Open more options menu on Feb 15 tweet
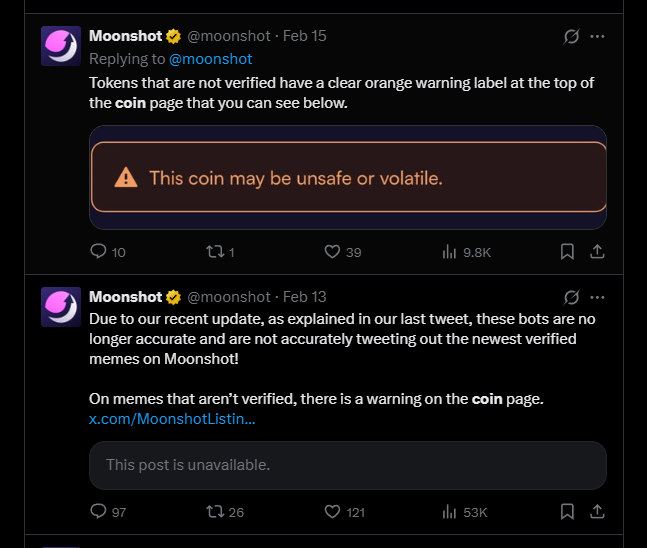 (x=597, y=36)
